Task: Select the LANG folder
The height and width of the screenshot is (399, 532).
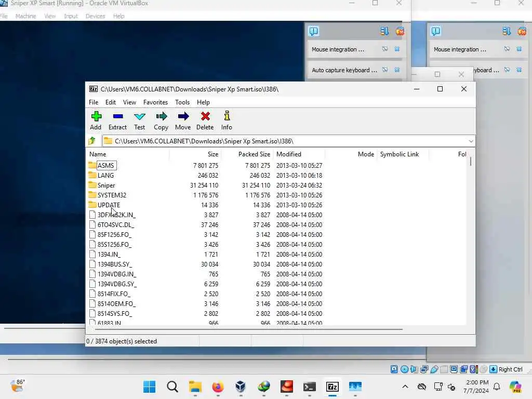Action: [x=105, y=176]
